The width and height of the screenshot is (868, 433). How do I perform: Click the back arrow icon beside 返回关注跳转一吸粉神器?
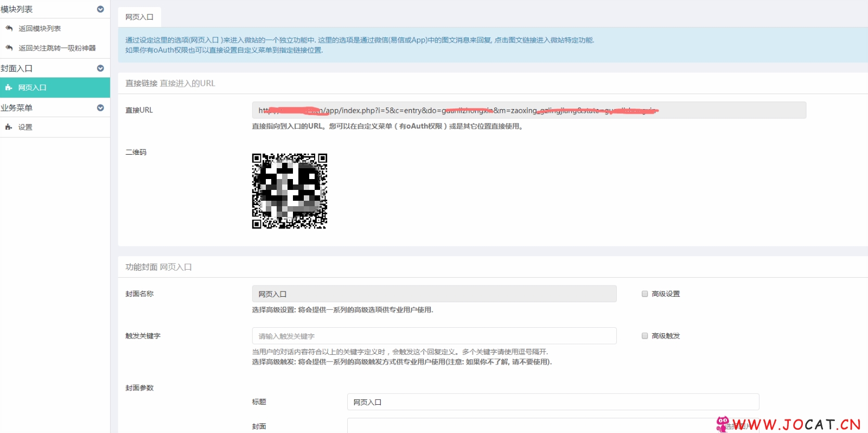(x=9, y=48)
